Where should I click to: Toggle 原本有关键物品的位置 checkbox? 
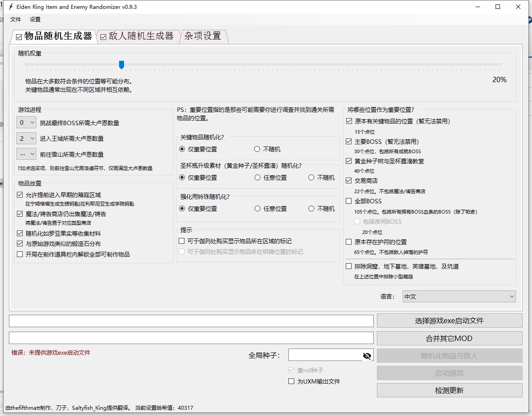pyautogui.click(x=349, y=121)
